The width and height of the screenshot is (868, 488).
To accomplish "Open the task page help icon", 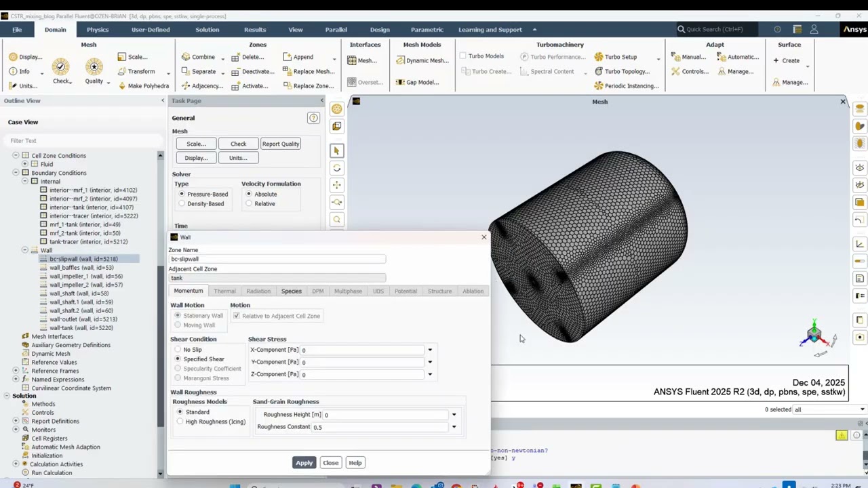I will 313,118.
